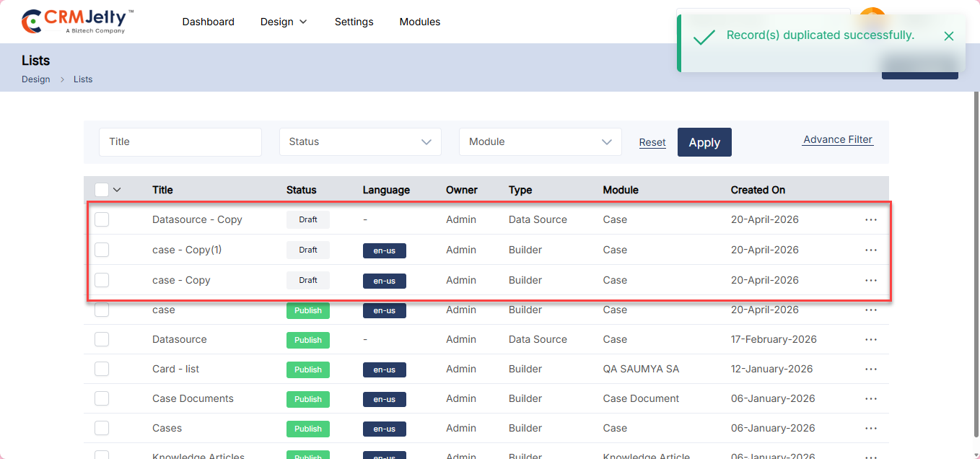Open three-dot menu for Case Documents row
This screenshot has width=980, height=459.
tap(870, 398)
